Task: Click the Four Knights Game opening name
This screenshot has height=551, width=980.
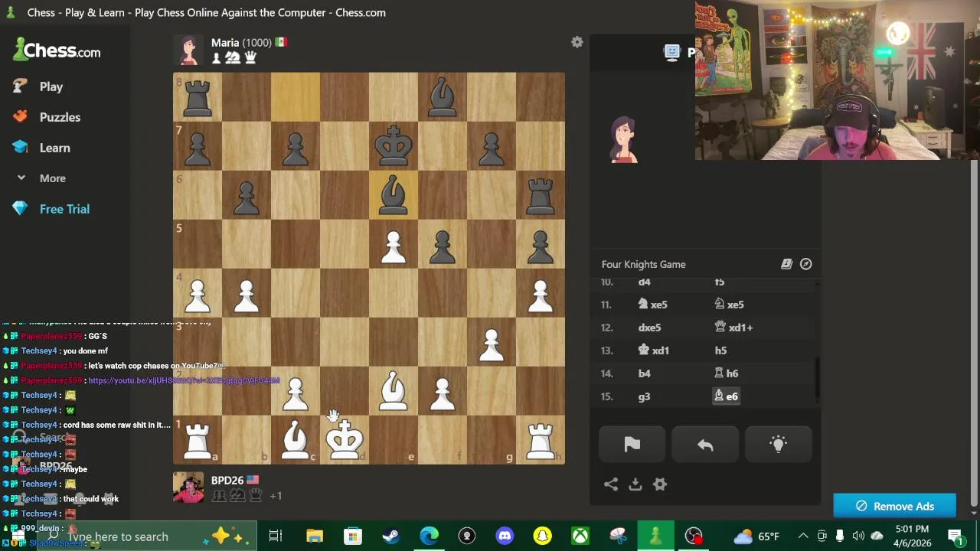Action: 643,264
